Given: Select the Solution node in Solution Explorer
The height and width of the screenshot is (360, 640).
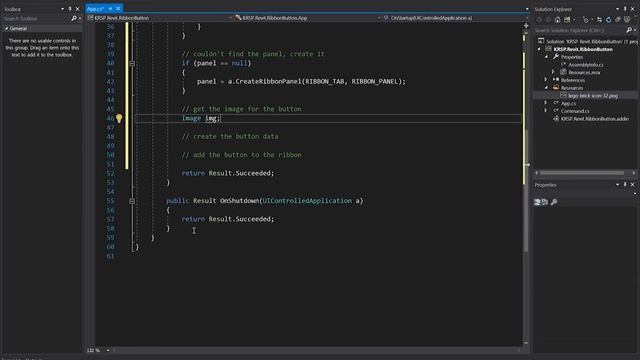Looking at the screenshot, I should tap(588, 42).
